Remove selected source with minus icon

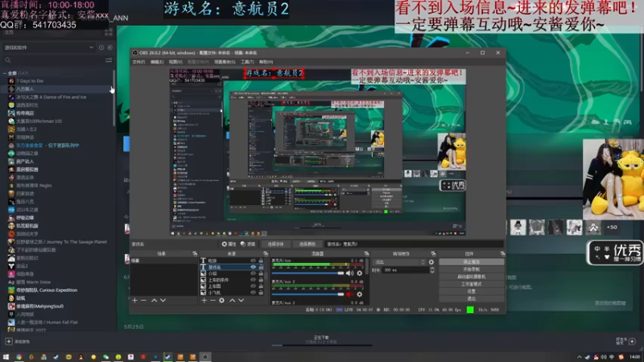point(213,300)
